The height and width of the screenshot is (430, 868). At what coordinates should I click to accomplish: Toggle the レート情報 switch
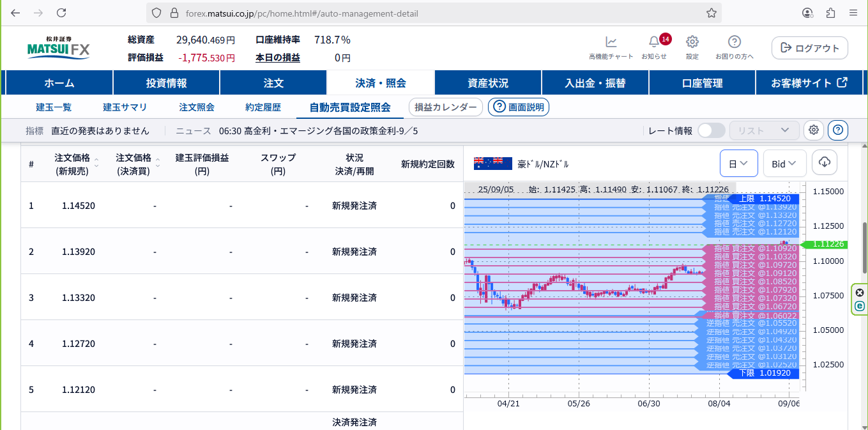[711, 130]
